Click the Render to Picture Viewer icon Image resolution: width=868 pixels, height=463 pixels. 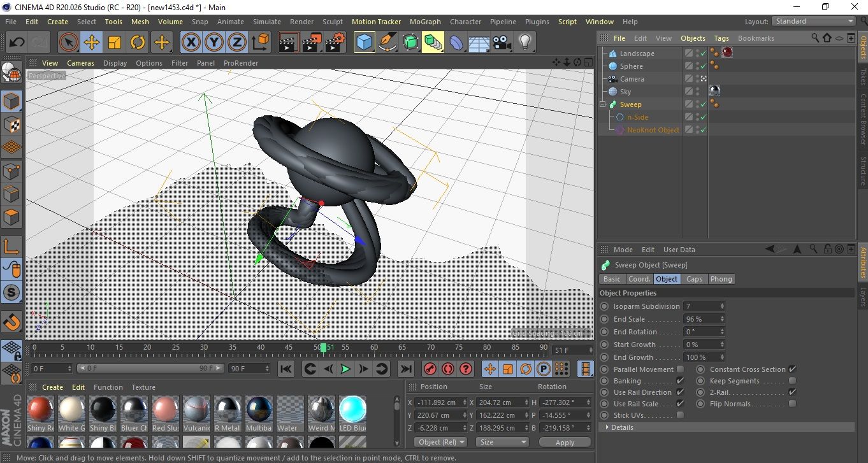312,43
